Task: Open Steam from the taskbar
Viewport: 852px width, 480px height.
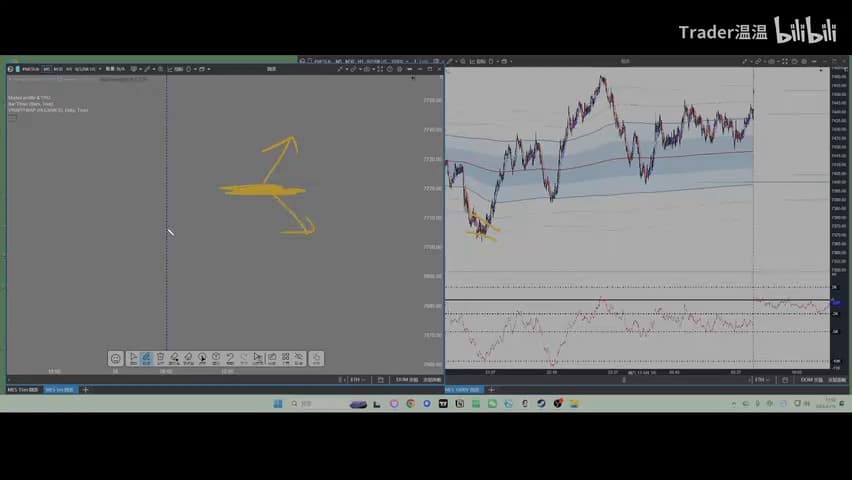Action: pyautogui.click(x=541, y=403)
